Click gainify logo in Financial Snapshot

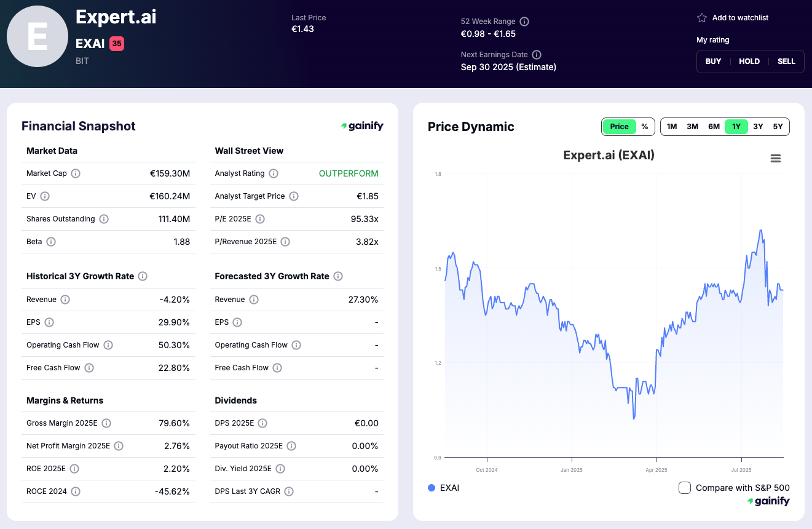click(x=362, y=126)
